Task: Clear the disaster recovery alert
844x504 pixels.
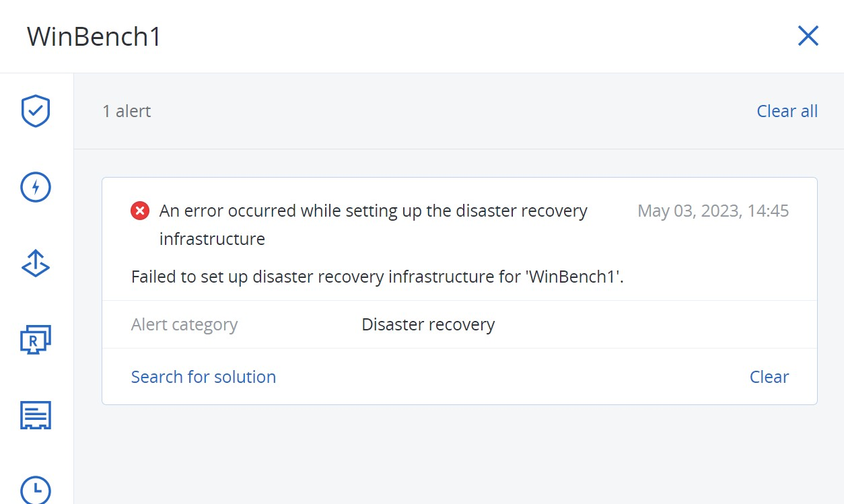Action: 769,377
